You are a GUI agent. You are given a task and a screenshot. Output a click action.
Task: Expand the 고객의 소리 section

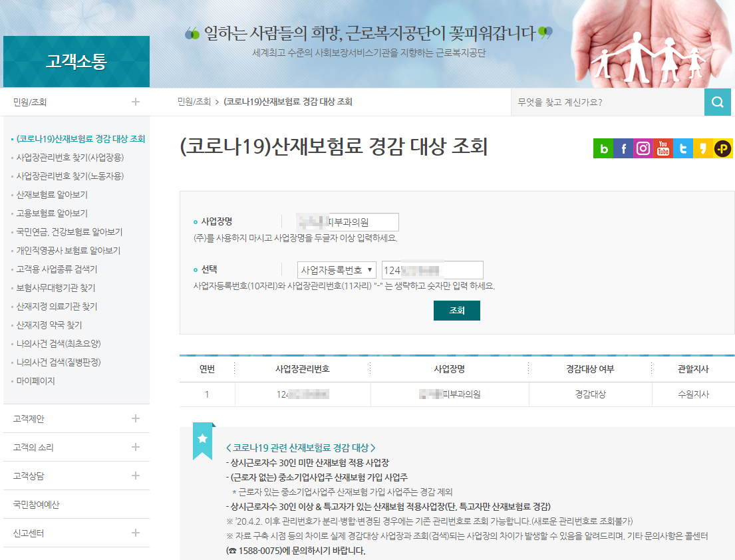[136, 447]
